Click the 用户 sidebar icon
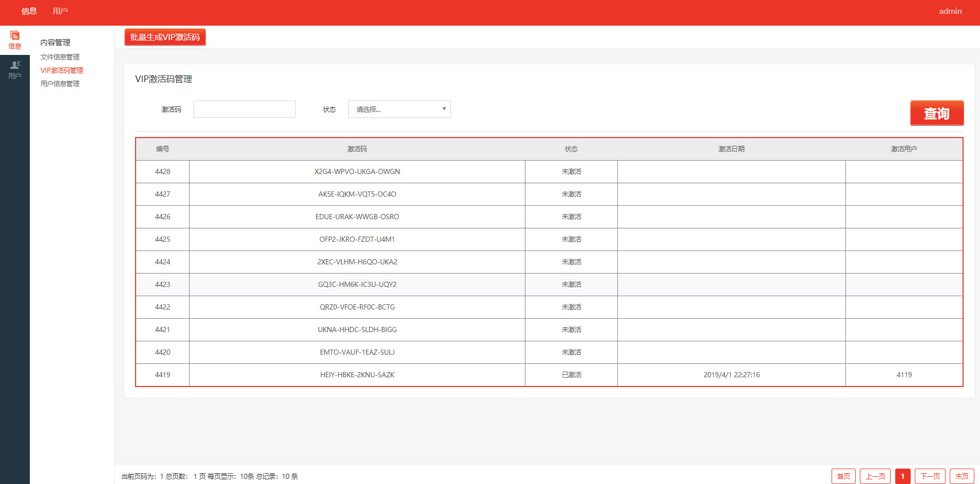 pos(15,70)
